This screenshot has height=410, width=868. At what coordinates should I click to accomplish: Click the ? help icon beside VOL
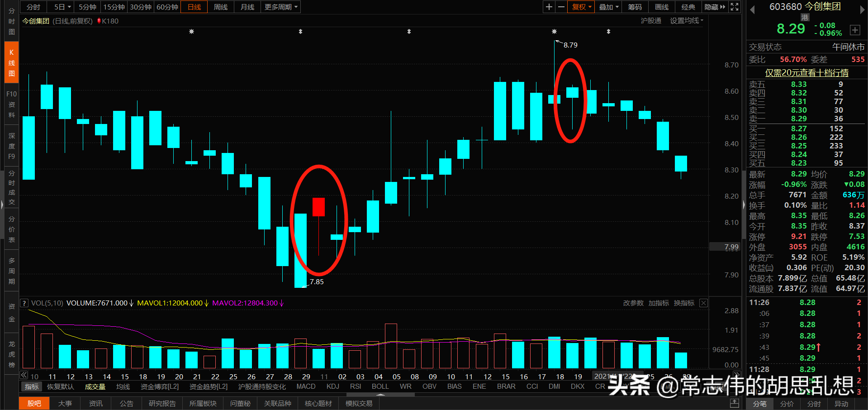(24, 303)
